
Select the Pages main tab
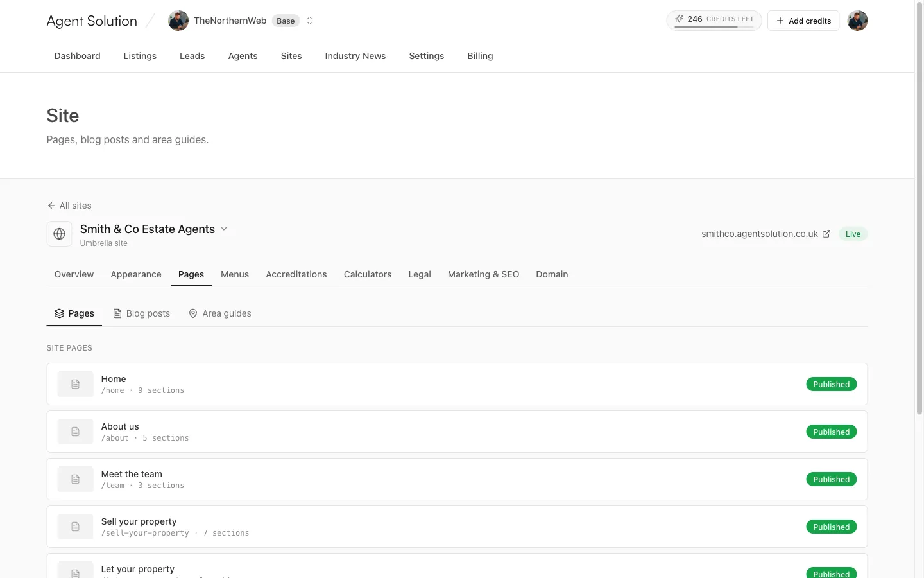click(x=191, y=274)
